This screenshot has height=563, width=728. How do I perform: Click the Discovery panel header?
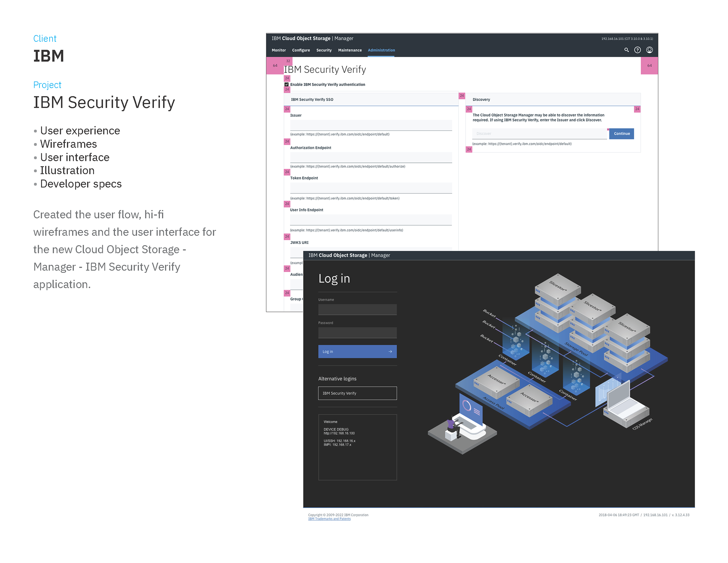point(553,99)
